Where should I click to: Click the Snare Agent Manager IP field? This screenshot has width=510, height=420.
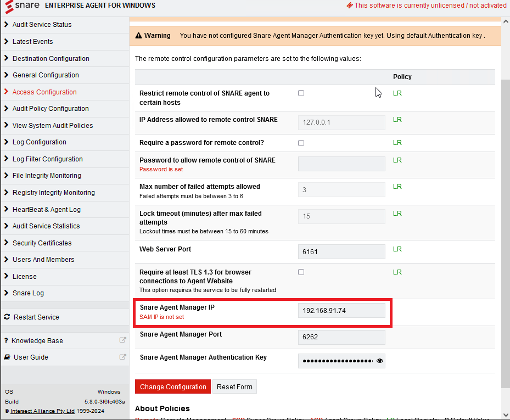coord(341,311)
